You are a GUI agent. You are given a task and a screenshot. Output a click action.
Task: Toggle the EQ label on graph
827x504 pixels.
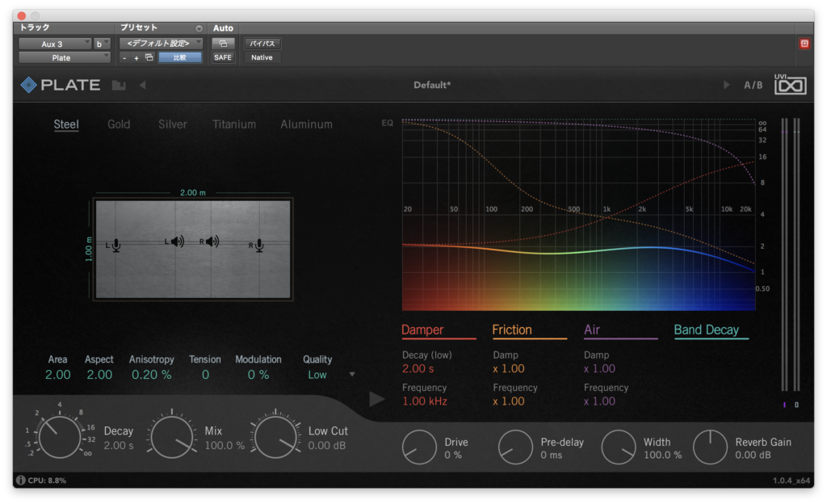(387, 123)
